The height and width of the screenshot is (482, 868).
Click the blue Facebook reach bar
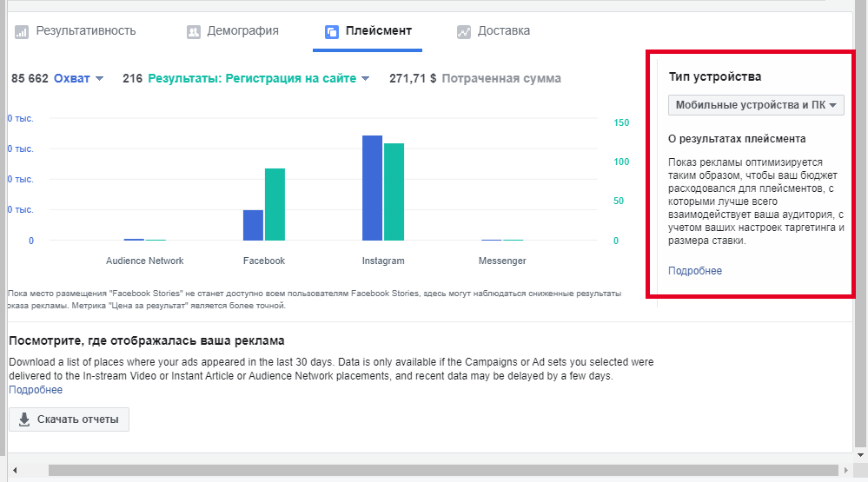coord(253,225)
